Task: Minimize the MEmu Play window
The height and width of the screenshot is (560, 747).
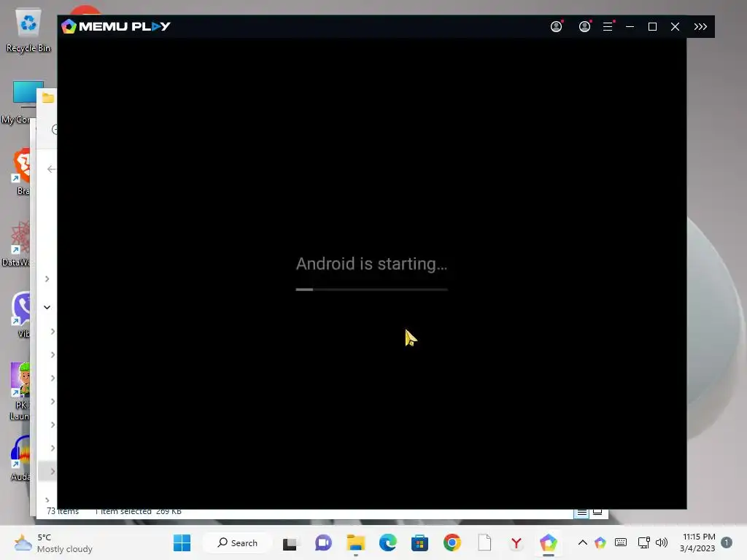Action: click(x=630, y=27)
